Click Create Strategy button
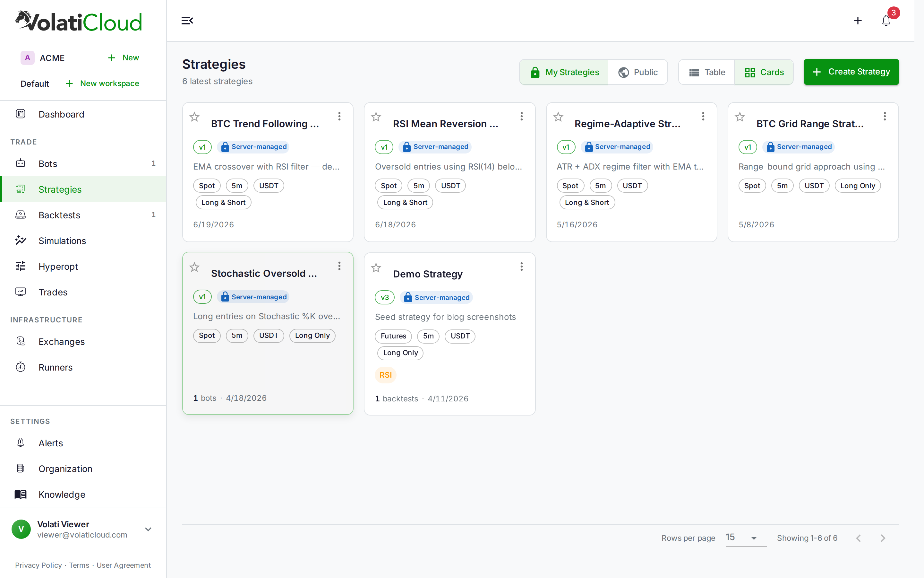This screenshot has height=578, width=924. (x=851, y=72)
